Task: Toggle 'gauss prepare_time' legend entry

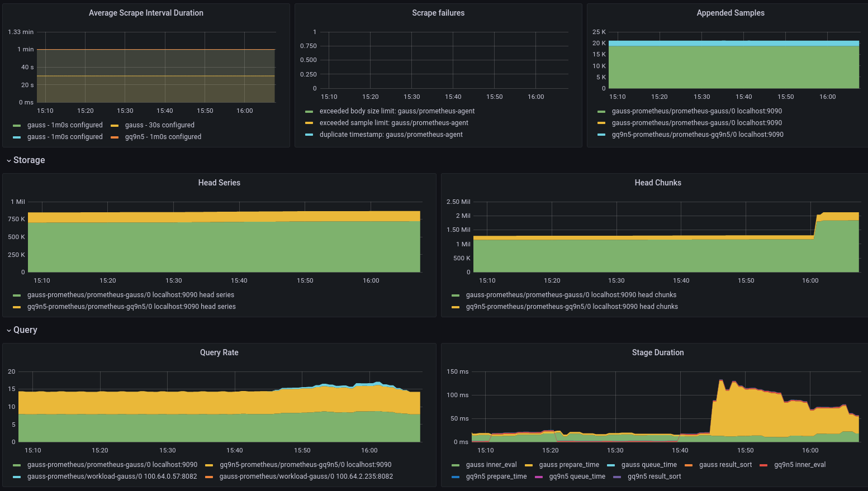Action: [x=569, y=465]
